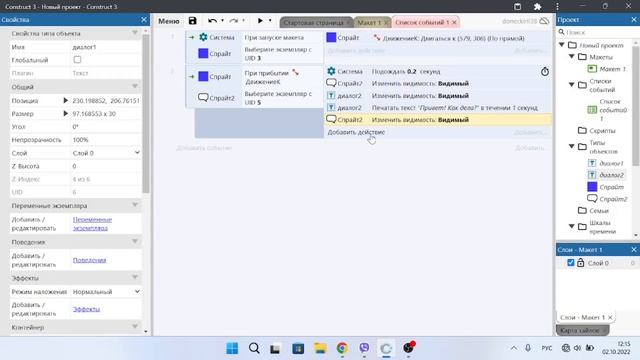Select При запуске макета condition

pyautogui.click(x=274, y=38)
